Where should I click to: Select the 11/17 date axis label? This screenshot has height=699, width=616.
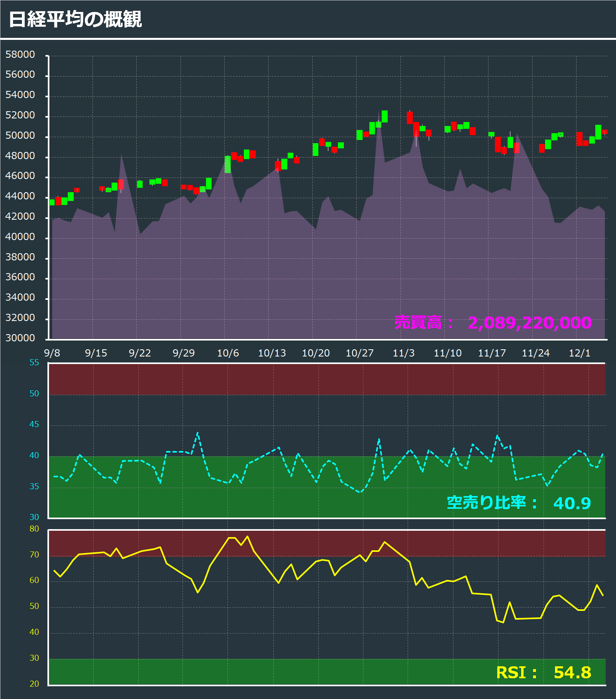click(x=492, y=353)
